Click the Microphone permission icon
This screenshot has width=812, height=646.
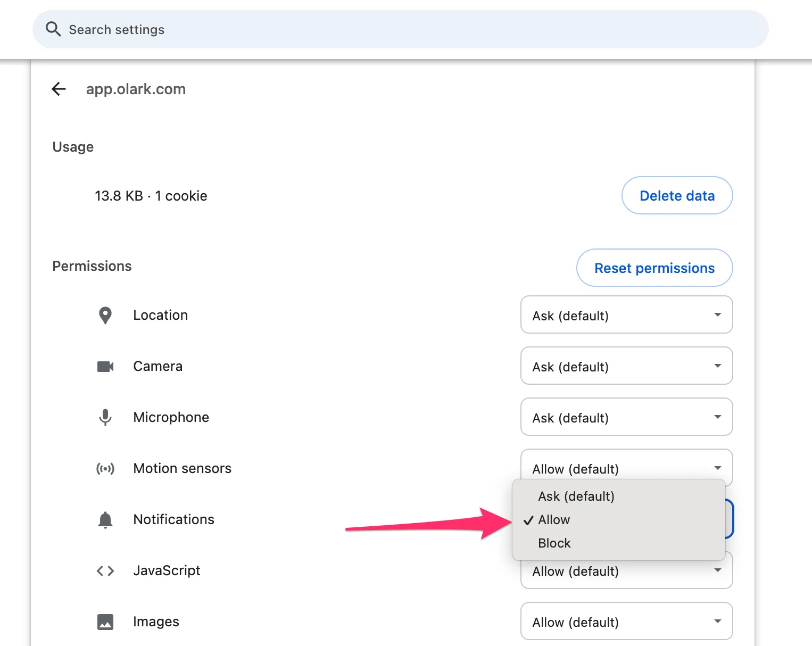pyautogui.click(x=105, y=417)
